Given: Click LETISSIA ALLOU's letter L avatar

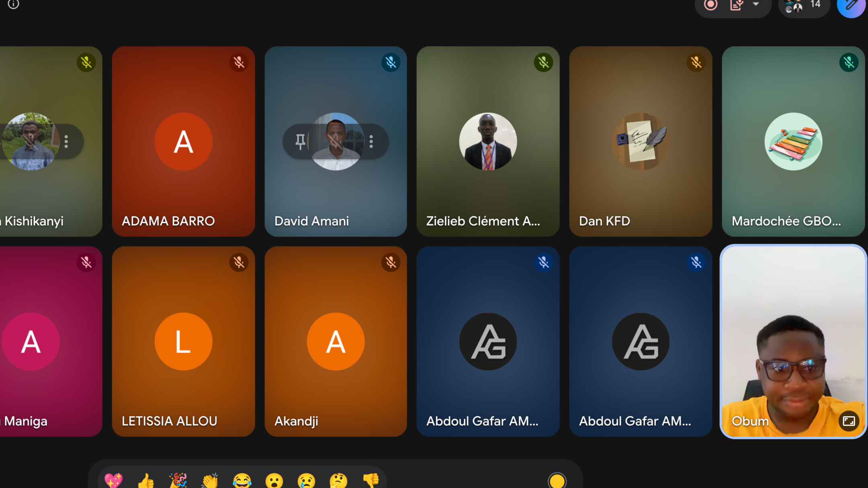Looking at the screenshot, I should pos(183,341).
